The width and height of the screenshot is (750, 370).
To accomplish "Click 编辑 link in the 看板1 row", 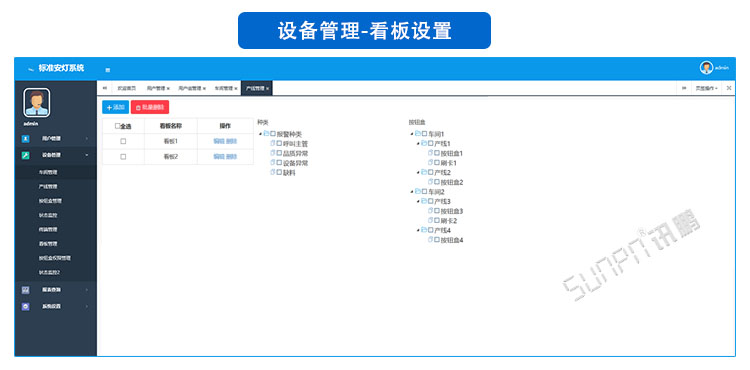I will click(x=219, y=141).
